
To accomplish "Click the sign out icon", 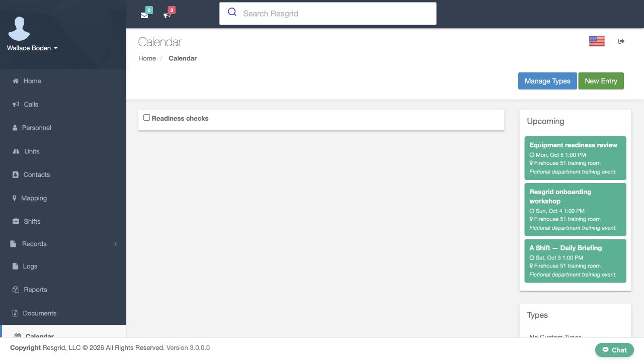I will pos(621,41).
